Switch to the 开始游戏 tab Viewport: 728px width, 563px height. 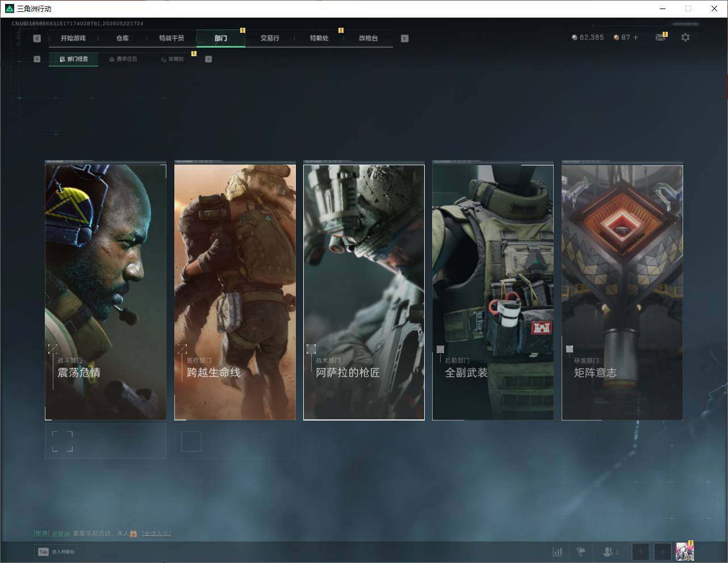click(73, 38)
